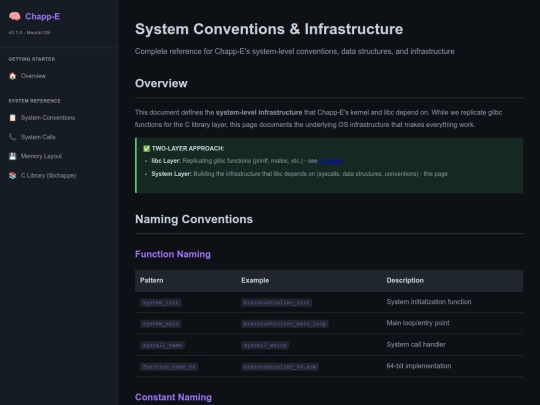Click the Chapp-E title in sidebar

tap(42, 17)
